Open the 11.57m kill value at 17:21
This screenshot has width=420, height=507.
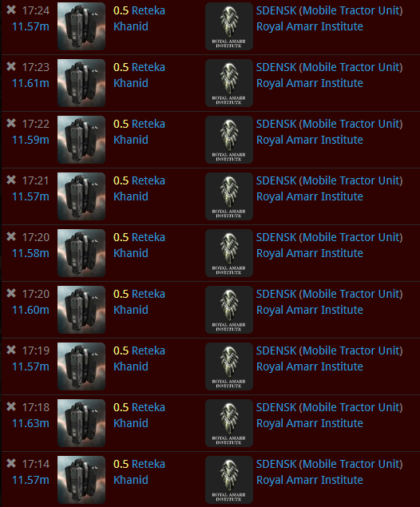pos(30,196)
